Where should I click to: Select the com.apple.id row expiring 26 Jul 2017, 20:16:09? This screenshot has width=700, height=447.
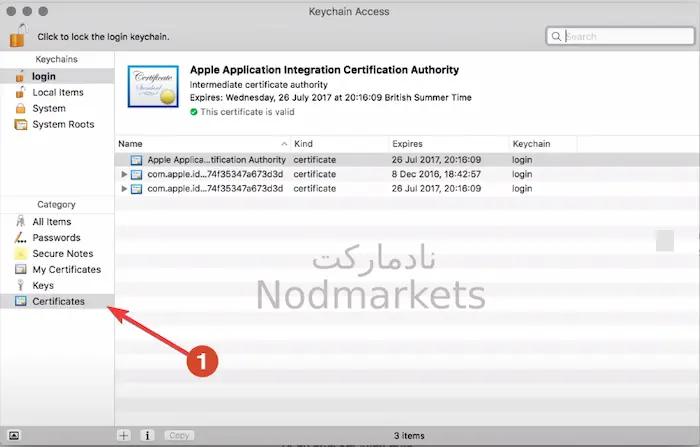coord(407,188)
